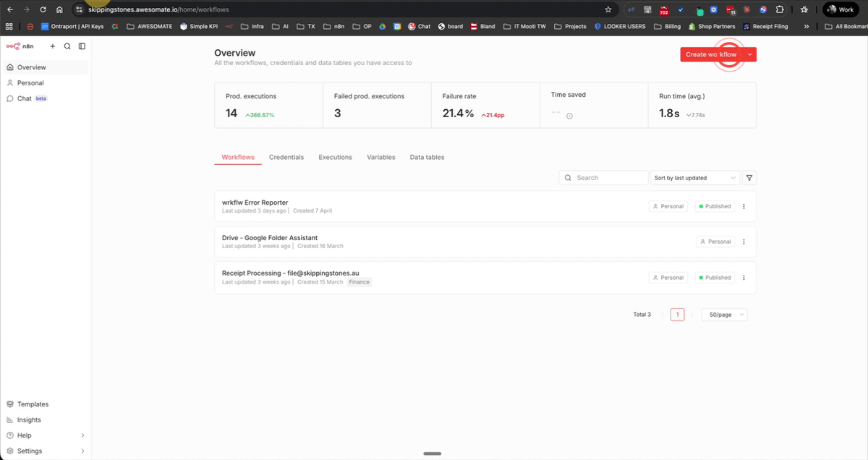The height and width of the screenshot is (460, 868).
Task: Open the Sort by last updated dropdown
Action: click(694, 177)
